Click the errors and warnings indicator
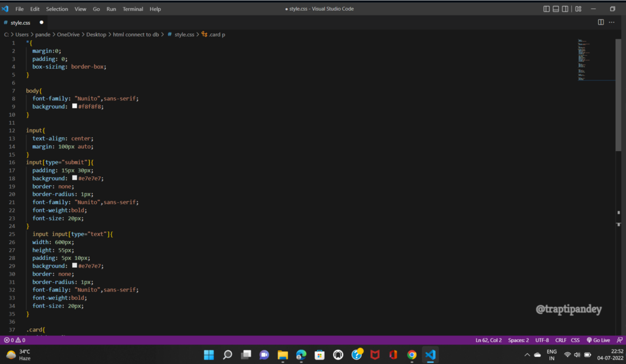Viewport: 626px width, 364px height. 14,340
